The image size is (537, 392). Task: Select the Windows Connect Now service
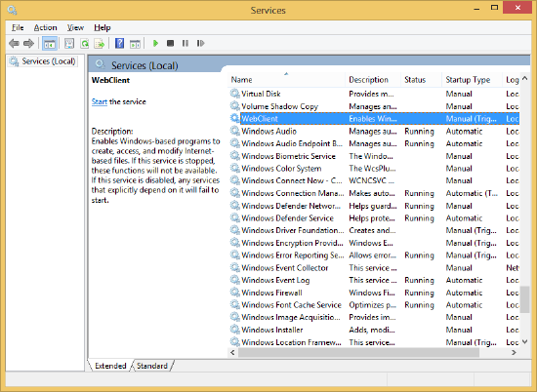tap(374, 180)
